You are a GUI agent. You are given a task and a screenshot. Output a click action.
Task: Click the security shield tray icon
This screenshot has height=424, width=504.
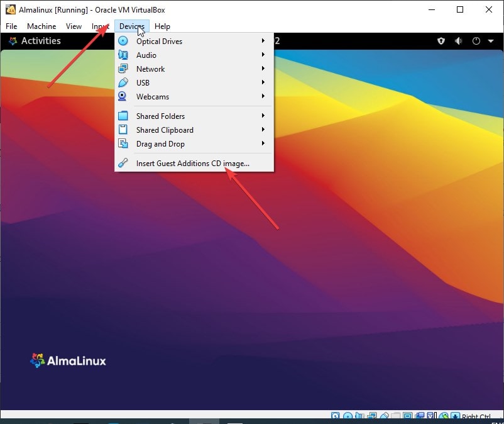441,41
